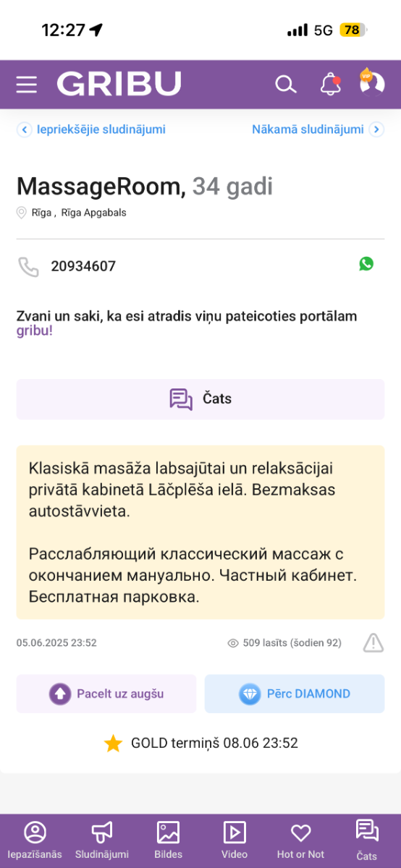This screenshot has height=868, width=401.
Task: Open the Bildes tab
Action: [x=168, y=841]
